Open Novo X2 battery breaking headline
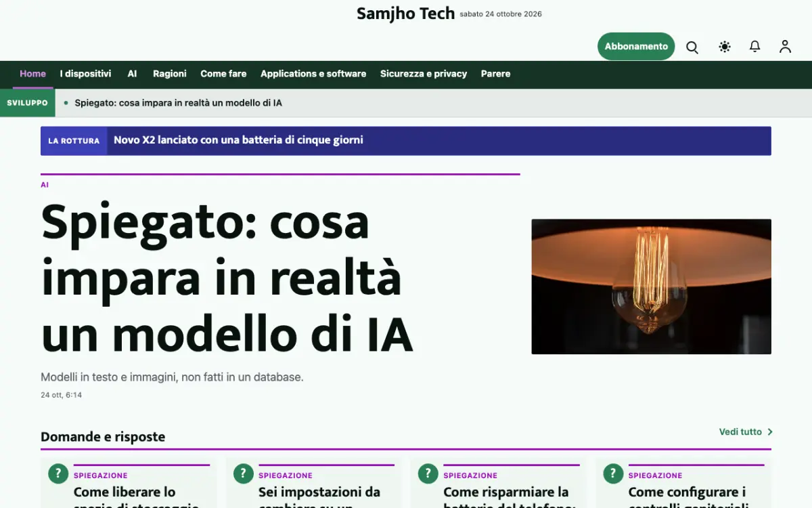 [238, 140]
